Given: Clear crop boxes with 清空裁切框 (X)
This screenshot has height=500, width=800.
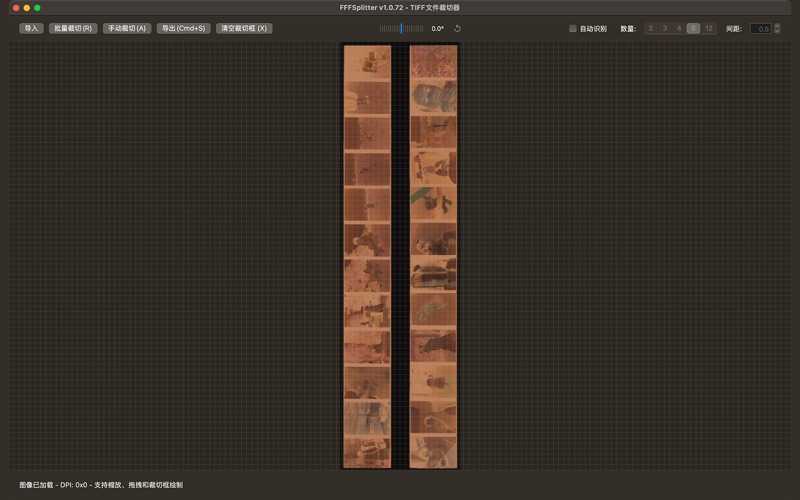Looking at the screenshot, I should point(244,29).
